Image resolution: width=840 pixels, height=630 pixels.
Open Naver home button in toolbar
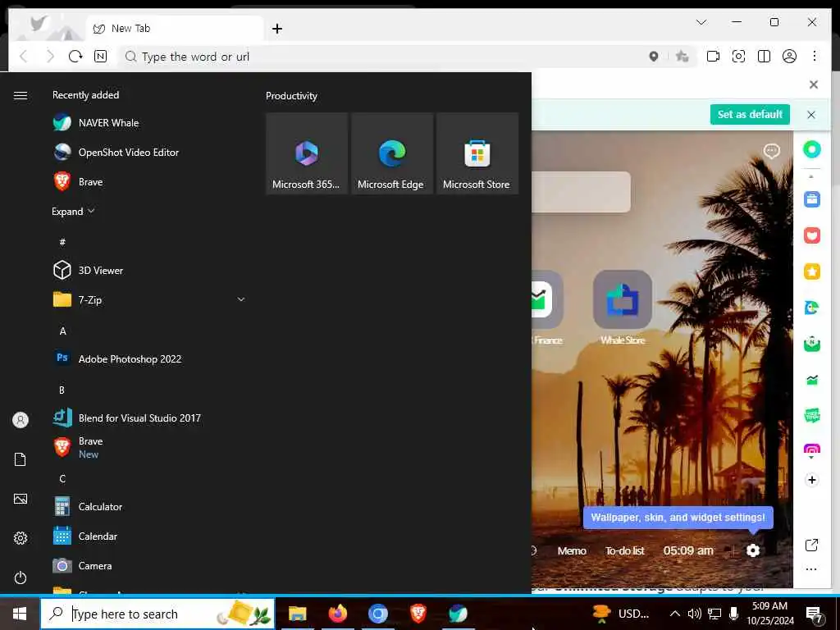[x=100, y=57]
